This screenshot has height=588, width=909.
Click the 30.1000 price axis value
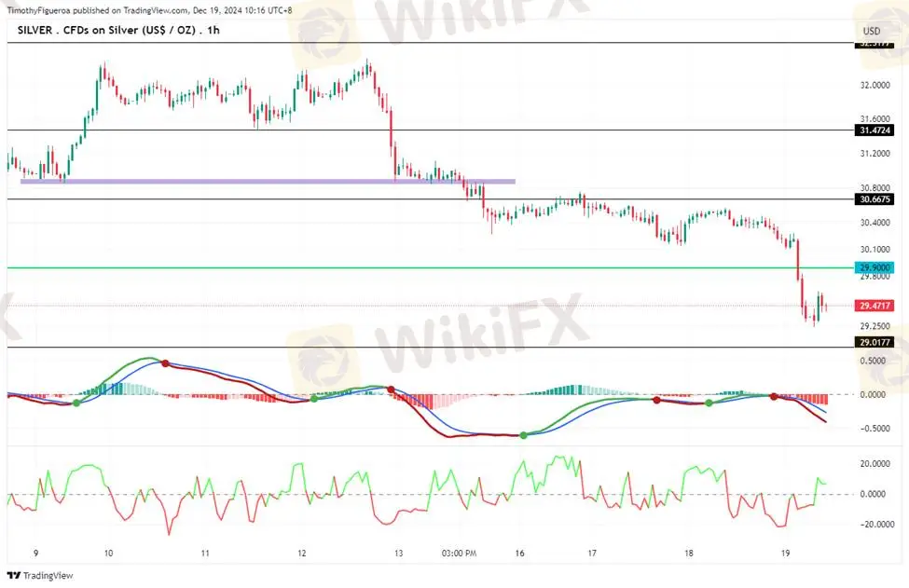(875, 249)
